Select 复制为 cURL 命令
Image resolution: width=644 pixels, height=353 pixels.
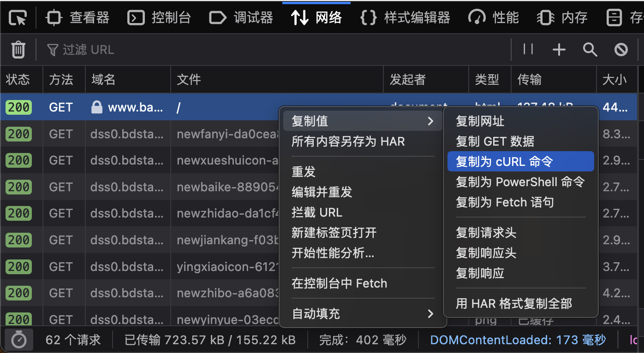tap(520, 162)
